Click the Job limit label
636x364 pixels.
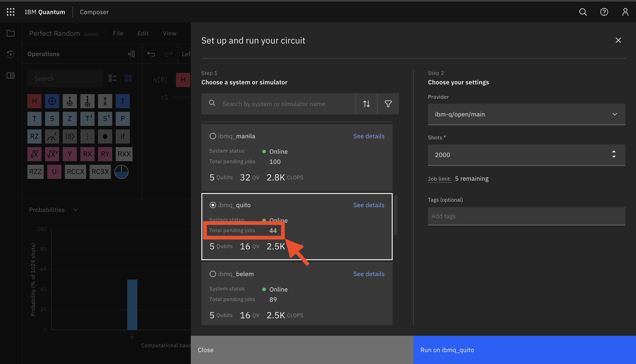point(439,179)
